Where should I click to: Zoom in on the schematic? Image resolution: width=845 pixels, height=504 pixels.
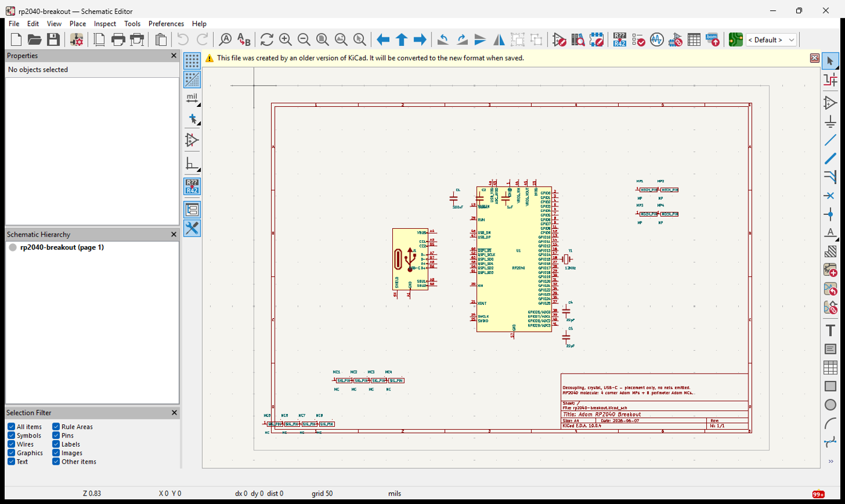pyautogui.click(x=285, y=40)
